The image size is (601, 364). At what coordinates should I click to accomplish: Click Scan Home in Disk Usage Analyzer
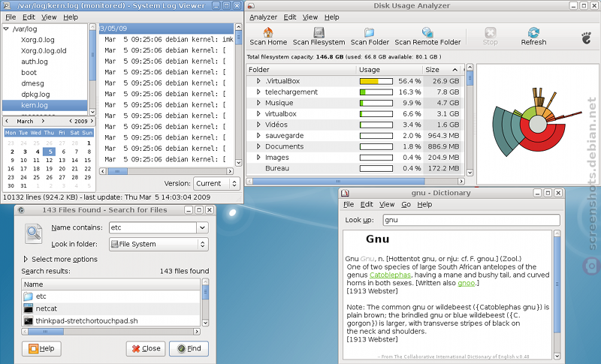268,37
